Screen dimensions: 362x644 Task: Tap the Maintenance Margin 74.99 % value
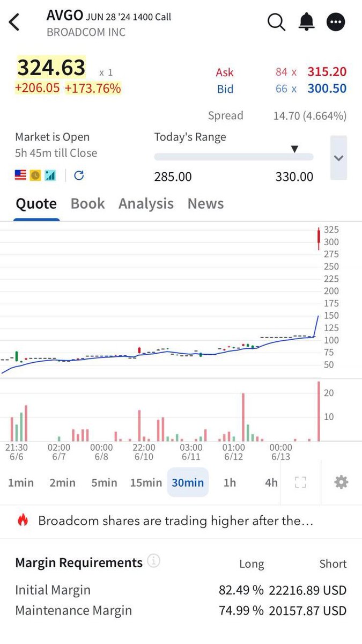coord(241,611)
